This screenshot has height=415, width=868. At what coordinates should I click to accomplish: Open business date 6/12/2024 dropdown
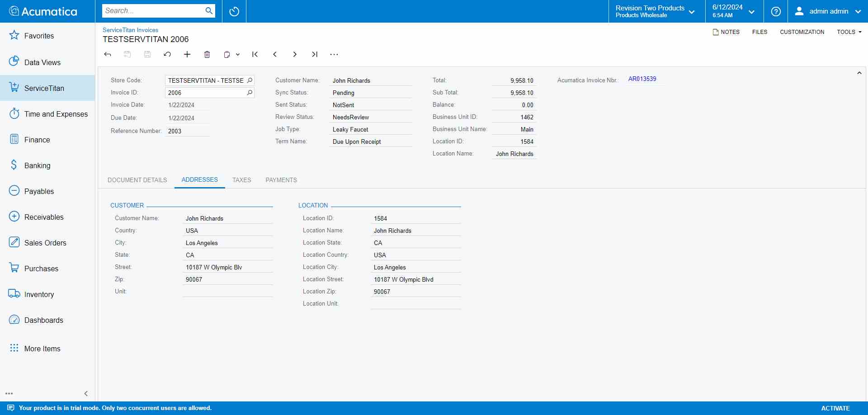click(735, 11)
